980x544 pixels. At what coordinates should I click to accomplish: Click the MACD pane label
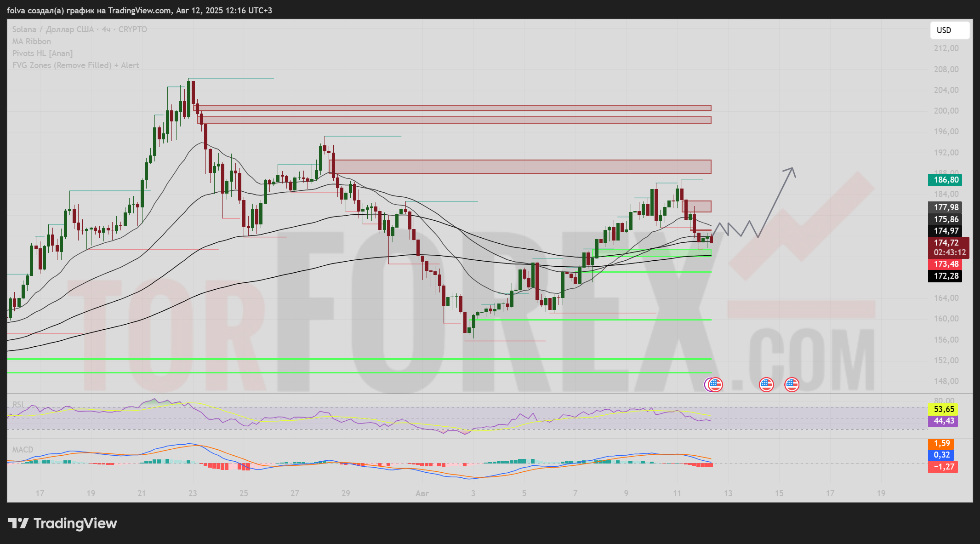(23, 450)
